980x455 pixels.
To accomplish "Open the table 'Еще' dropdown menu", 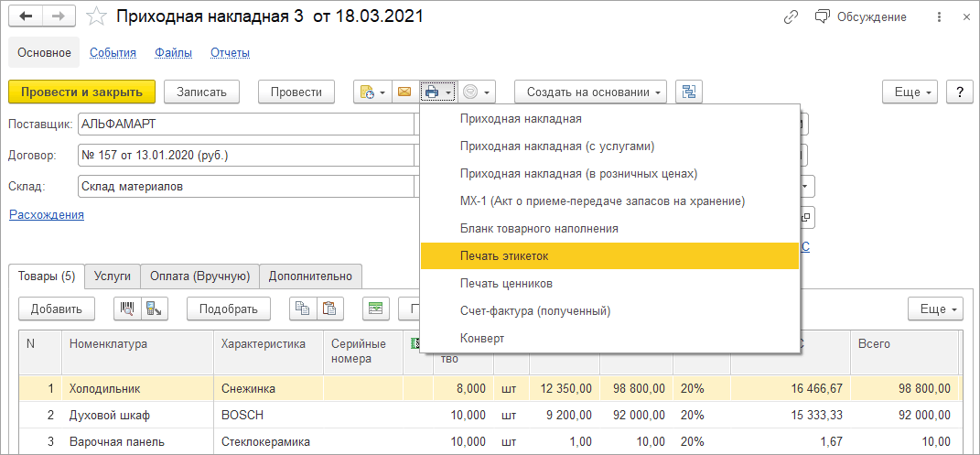I will pyautogui.click(x=935, y=309).
